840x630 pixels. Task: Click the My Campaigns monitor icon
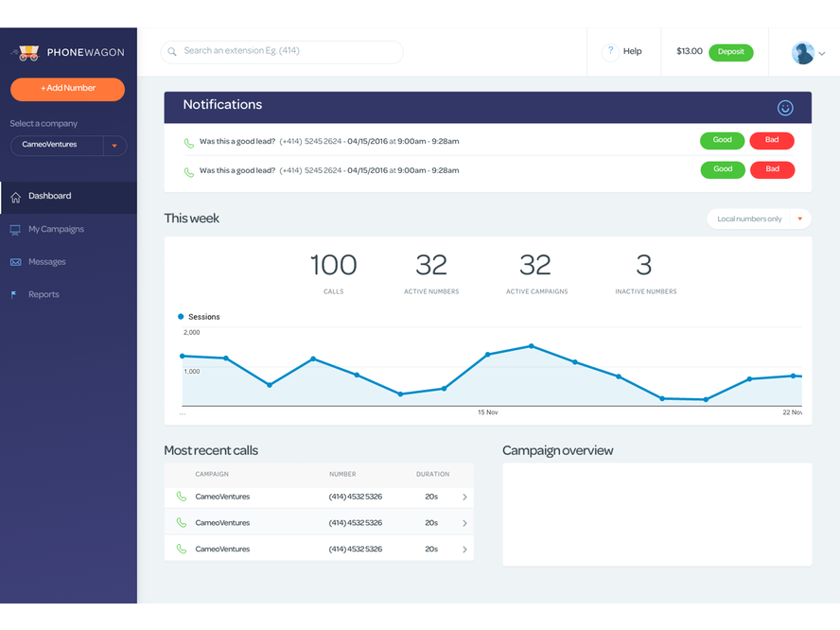[x=15, y=230]
